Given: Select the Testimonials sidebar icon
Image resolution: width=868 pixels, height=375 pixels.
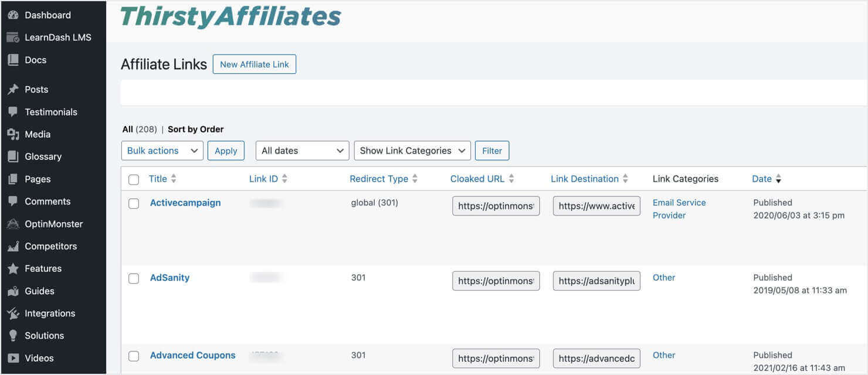Looking at the screenshot, I should coord(13,111).
